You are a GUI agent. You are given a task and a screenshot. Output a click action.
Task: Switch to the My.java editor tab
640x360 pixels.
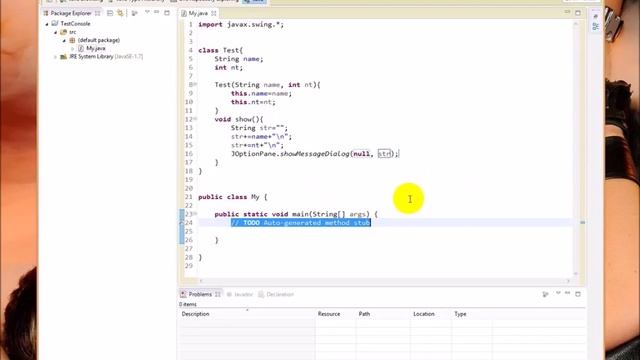(x=198, y=13)
